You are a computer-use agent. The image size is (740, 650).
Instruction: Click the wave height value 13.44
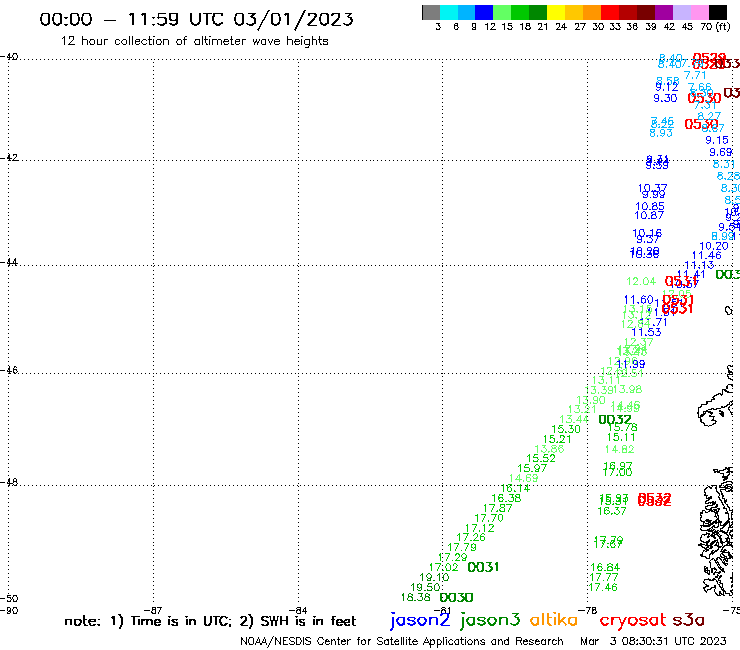coord(574,419)
